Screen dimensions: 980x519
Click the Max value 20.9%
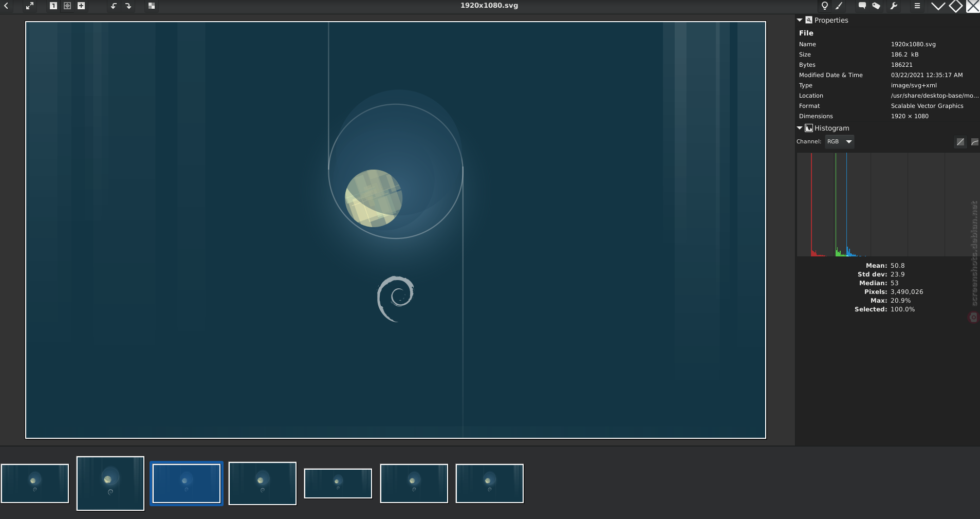(x=900, y=301)
